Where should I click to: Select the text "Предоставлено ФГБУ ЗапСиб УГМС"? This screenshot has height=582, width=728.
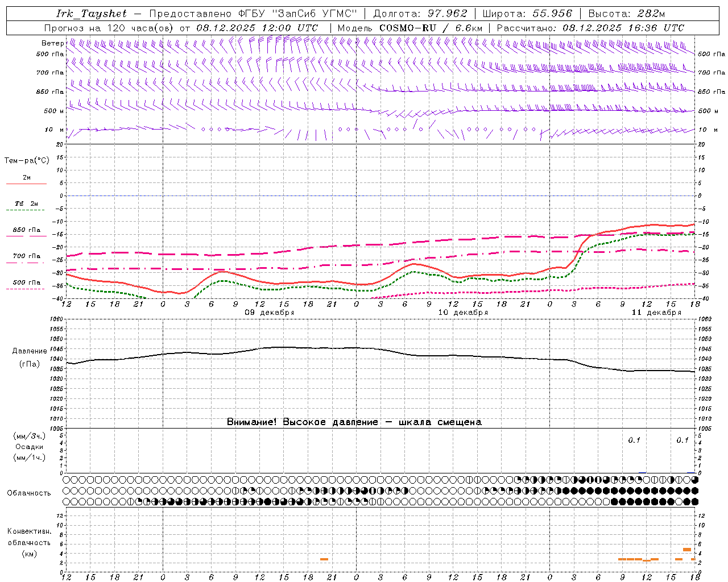(254, 14)
